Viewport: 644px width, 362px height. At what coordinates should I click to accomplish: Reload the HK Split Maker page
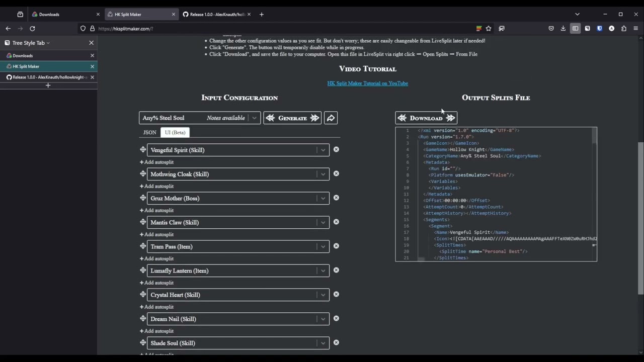click(32, 29)
